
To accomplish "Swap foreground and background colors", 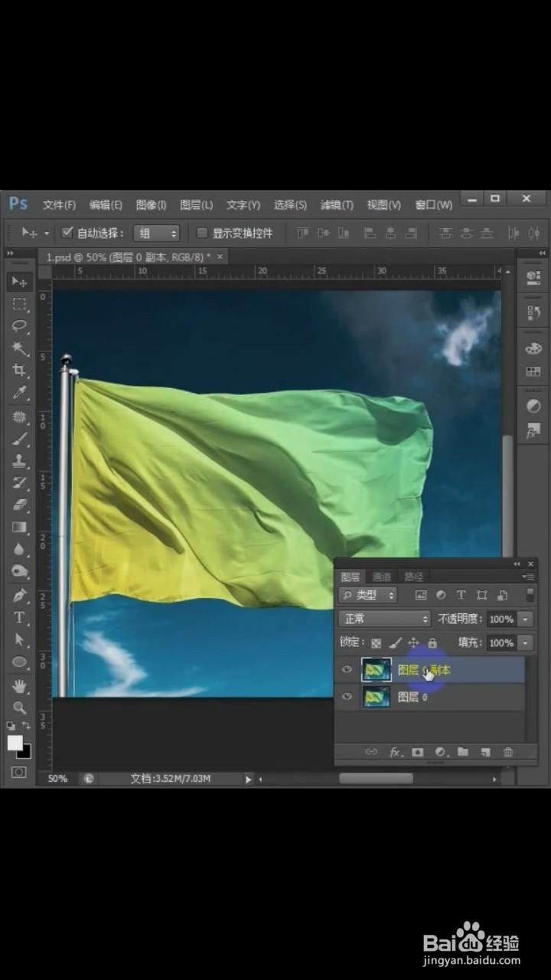I will [x=26, y=726].
